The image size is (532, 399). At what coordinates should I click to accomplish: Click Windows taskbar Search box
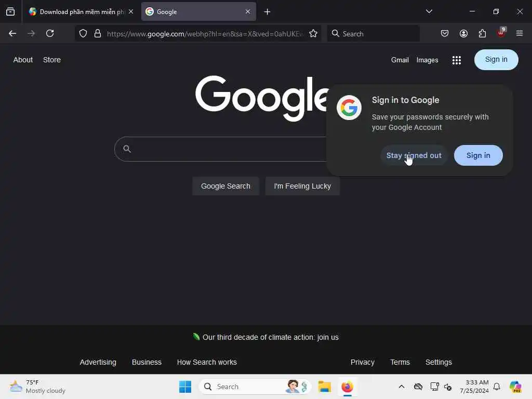click(255, 387)
